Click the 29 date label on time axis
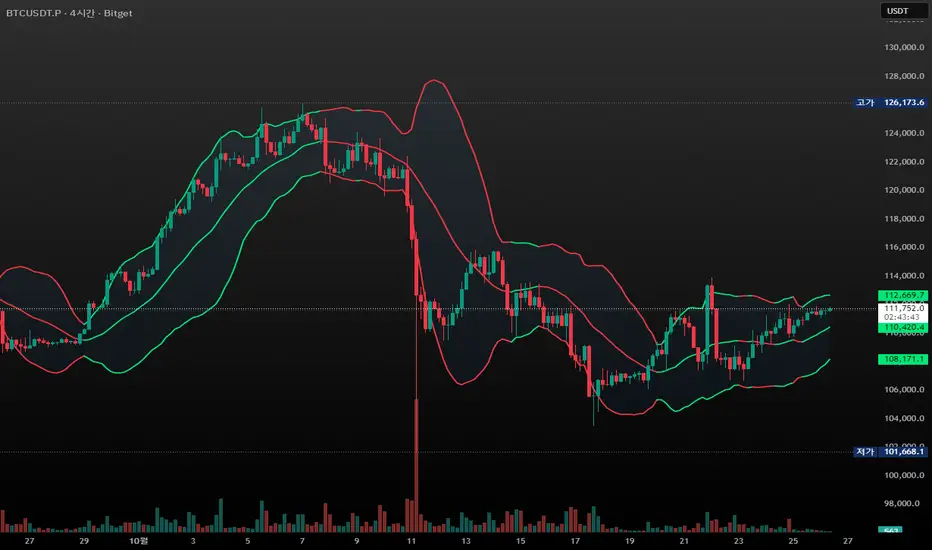 tap(84, 541)
